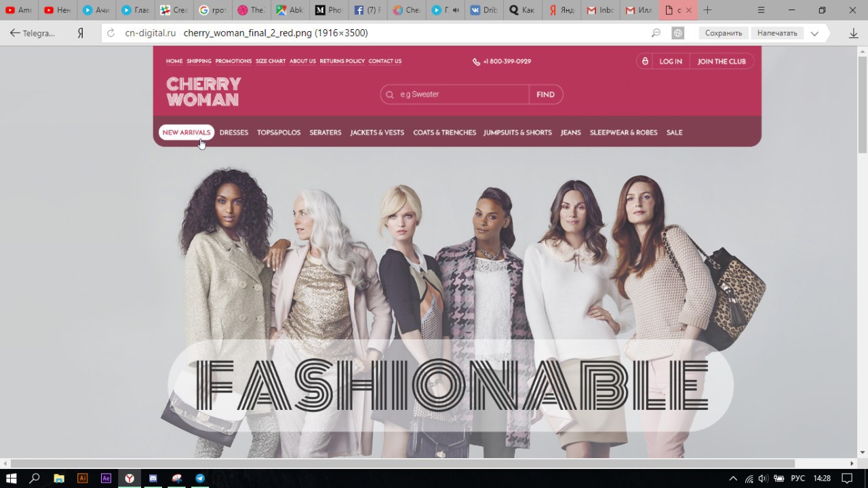The height and width of the screenshot is (488, 868).
Task: Switch to the Yandex 'Янд' tab
Action: click(562, 10)
